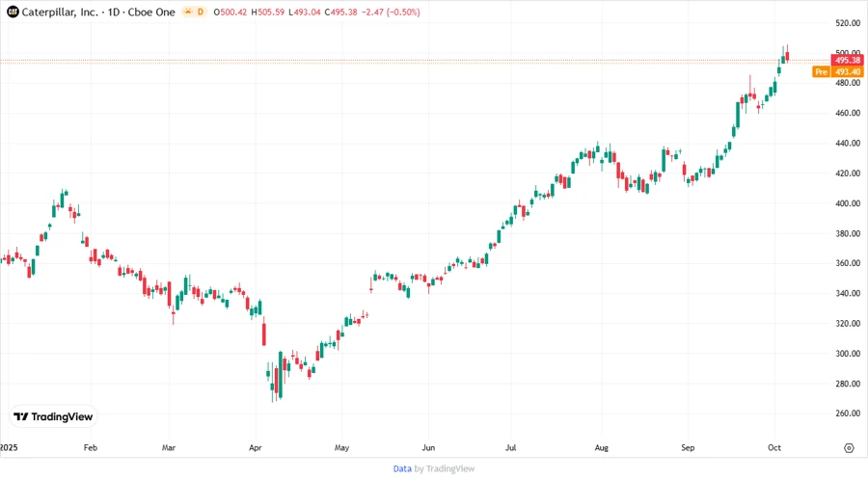This screenshot has width=868, height=480.
Task: Click the 520.00 price scale label
Action: coord(849,23)
